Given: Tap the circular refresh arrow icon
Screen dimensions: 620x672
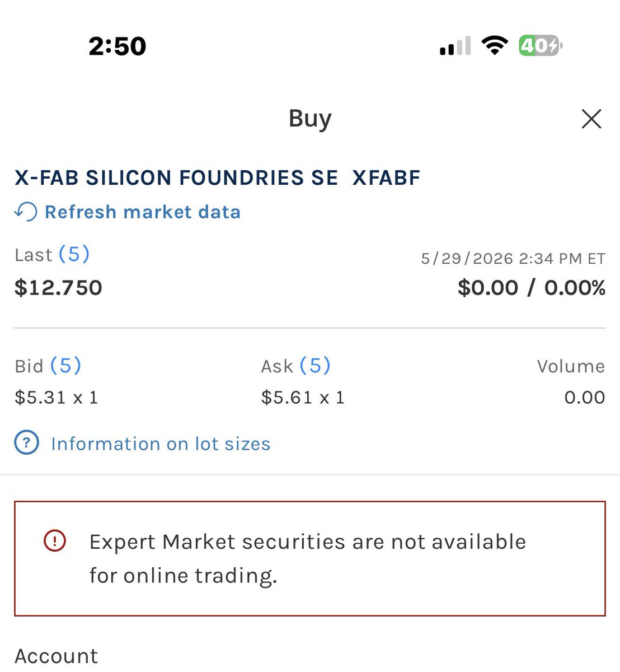Looking at the screenshot, I should [x=26, y=212].
